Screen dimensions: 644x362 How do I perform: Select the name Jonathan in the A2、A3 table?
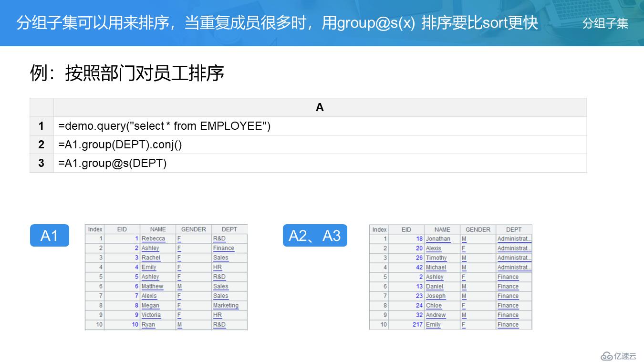click(438, 238)
